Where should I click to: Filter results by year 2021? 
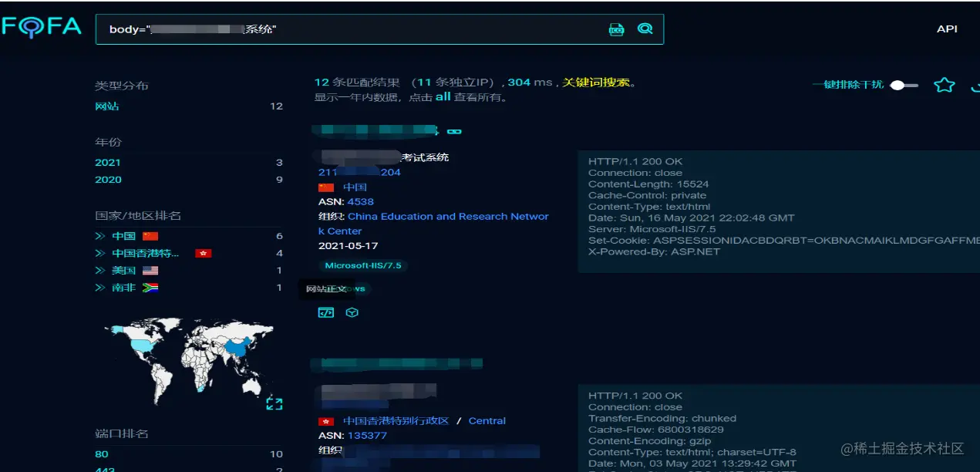(107, 162)
